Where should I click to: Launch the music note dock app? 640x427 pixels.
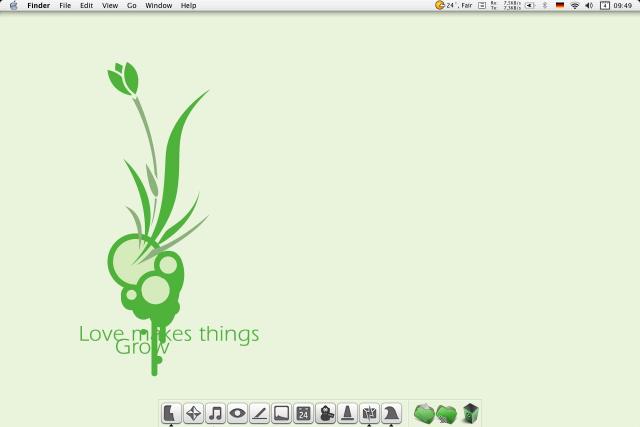(215, 413)
